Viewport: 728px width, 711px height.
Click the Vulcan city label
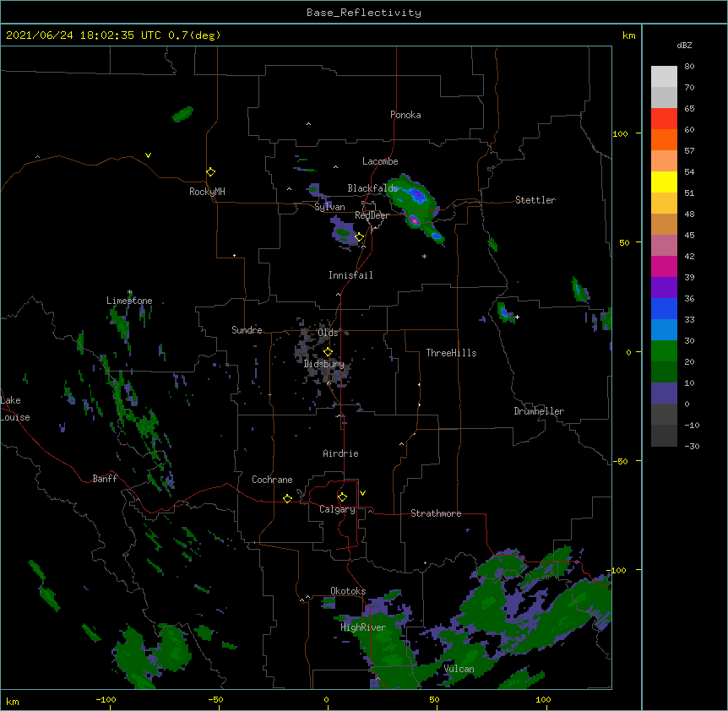(x=459, y=669)
